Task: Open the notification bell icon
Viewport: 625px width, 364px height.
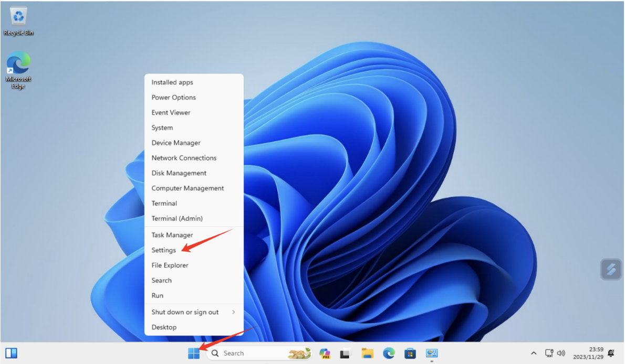Action: tap(611, 354)
